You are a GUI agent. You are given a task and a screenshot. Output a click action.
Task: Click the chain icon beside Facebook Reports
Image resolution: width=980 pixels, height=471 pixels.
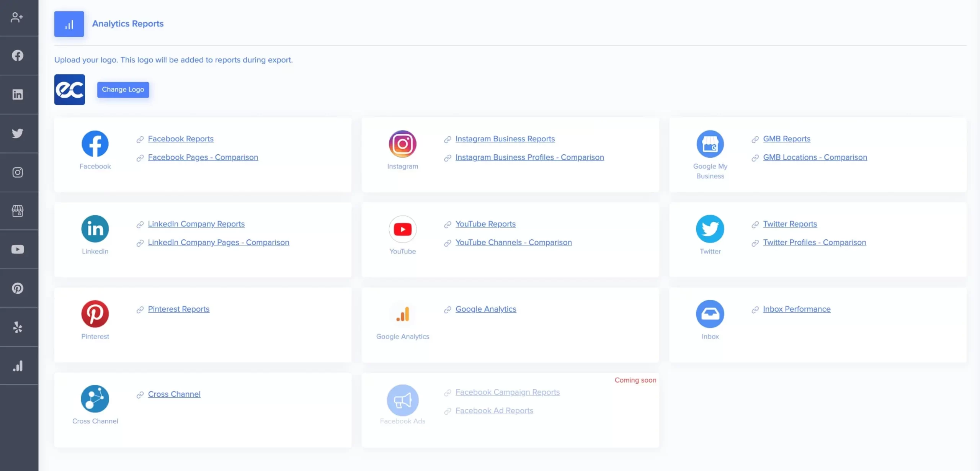[x=140, y=139]
